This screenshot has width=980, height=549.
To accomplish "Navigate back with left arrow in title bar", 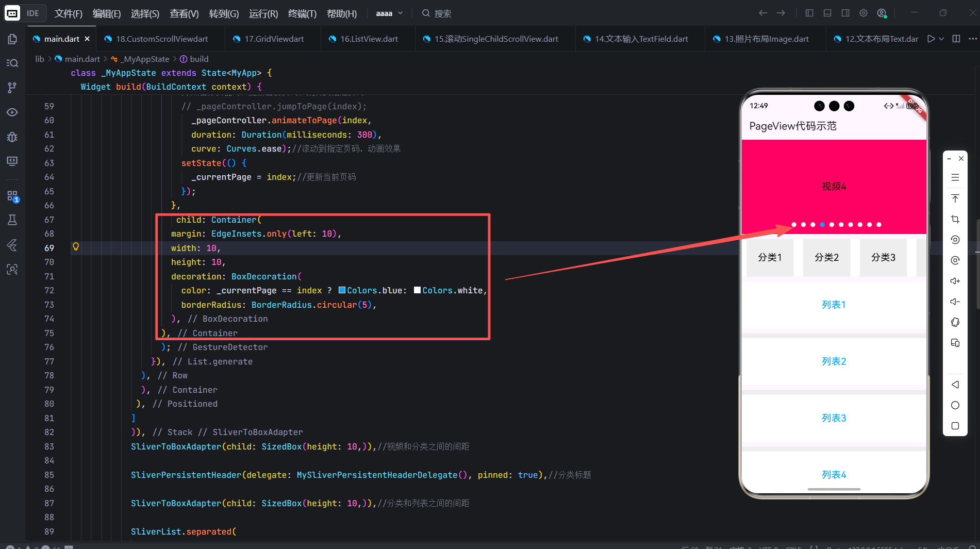I will (x=763, y=13).
